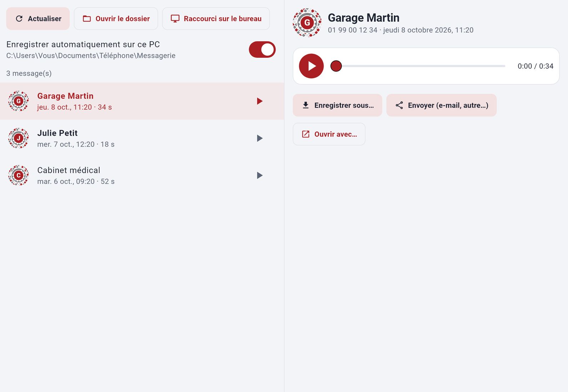Click the Garage Martin title in detail pane
This screenshot has width=568, height=392.
tap(364, 17)
